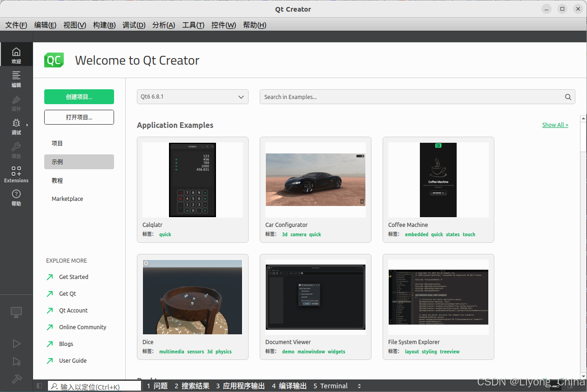Click arrow icon beside Online Community

[x=50, y=327]
